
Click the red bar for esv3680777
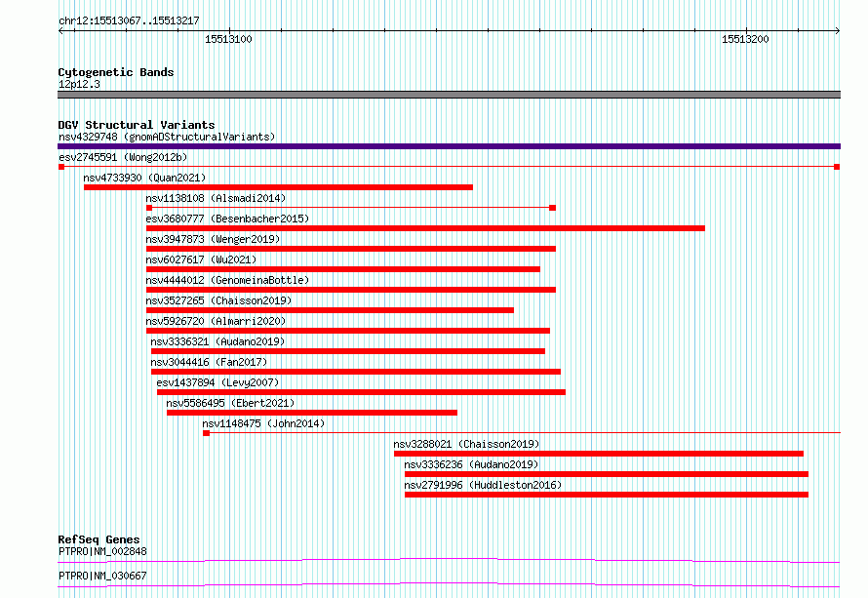[x=425, y=228]
